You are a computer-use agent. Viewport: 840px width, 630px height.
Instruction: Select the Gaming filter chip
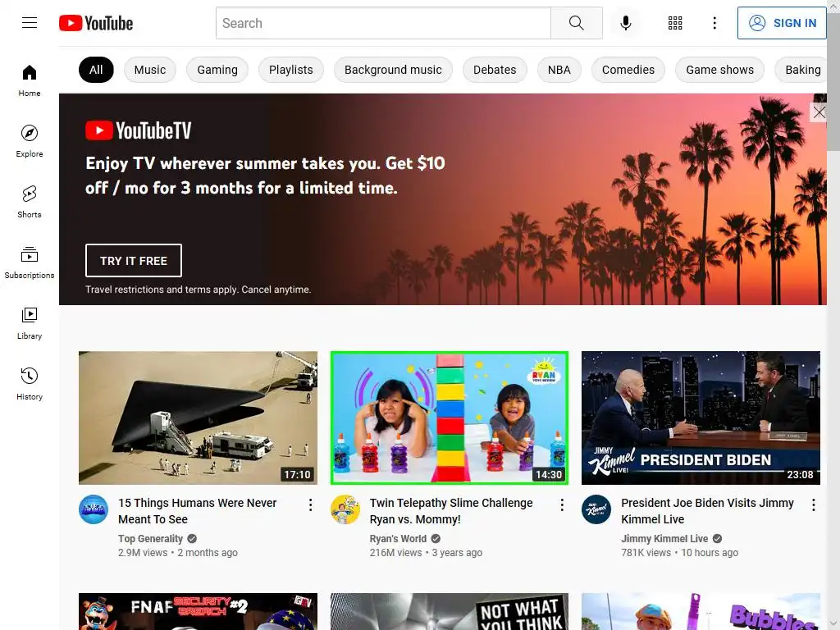point(217,70)
